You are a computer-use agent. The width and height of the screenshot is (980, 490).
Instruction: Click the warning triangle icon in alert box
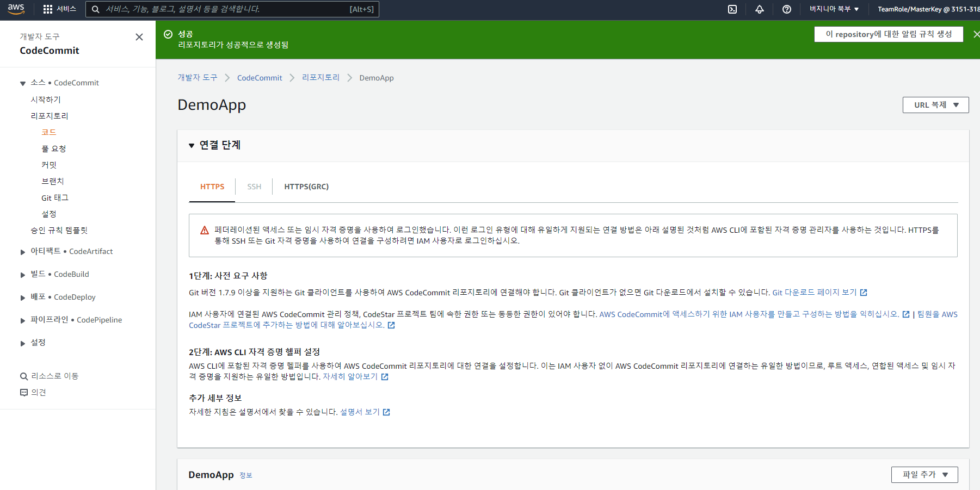tap(205, 231)
